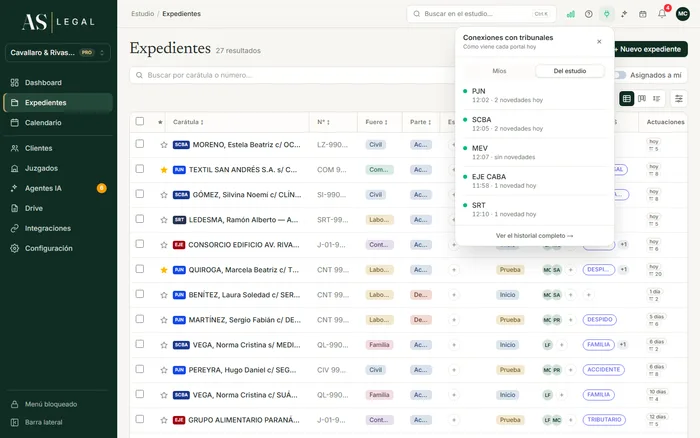
Task: Click the Nuevo expediente button
Action: tap(650, 49)
